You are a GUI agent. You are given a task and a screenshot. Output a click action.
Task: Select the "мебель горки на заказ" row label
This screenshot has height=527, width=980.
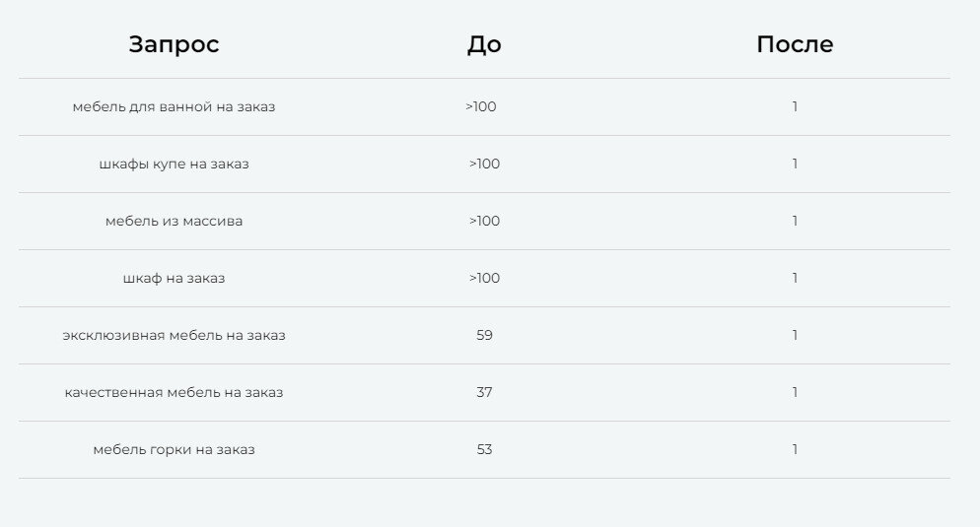[x=174, y=449]
